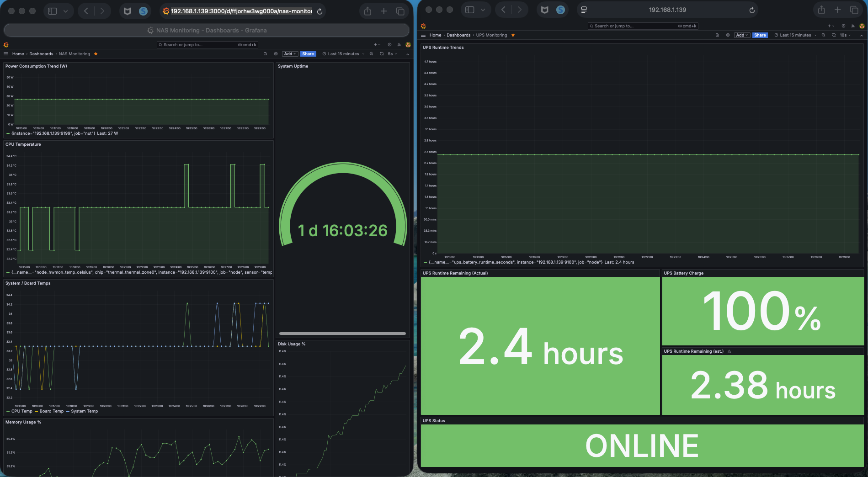868x477 pixels.
Task: Open hamburger menu in NAS Monitoring window
Action: (x=6, y=54)
